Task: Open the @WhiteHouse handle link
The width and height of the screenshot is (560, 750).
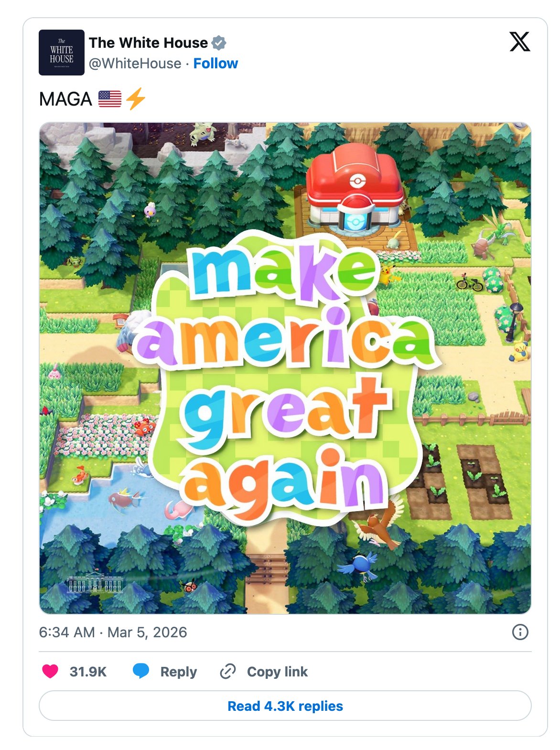Action: coord(135,64)
